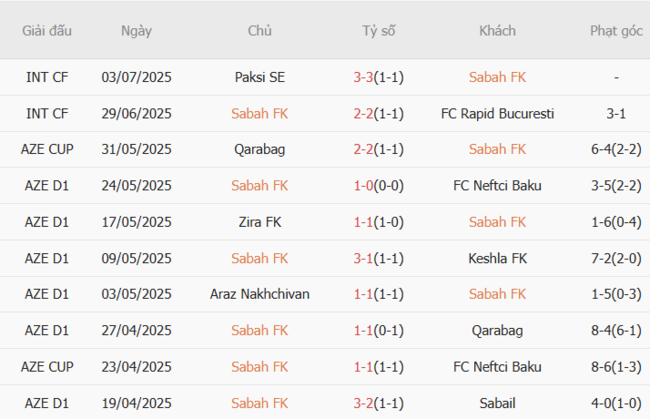Click the 8-6(1-3) corner kick result
Screen dimensions: 650x419
(616, 365)
